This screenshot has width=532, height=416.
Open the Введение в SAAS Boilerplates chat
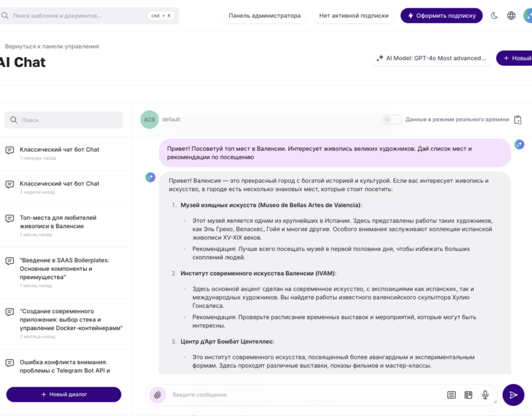[x=64, y=268]
